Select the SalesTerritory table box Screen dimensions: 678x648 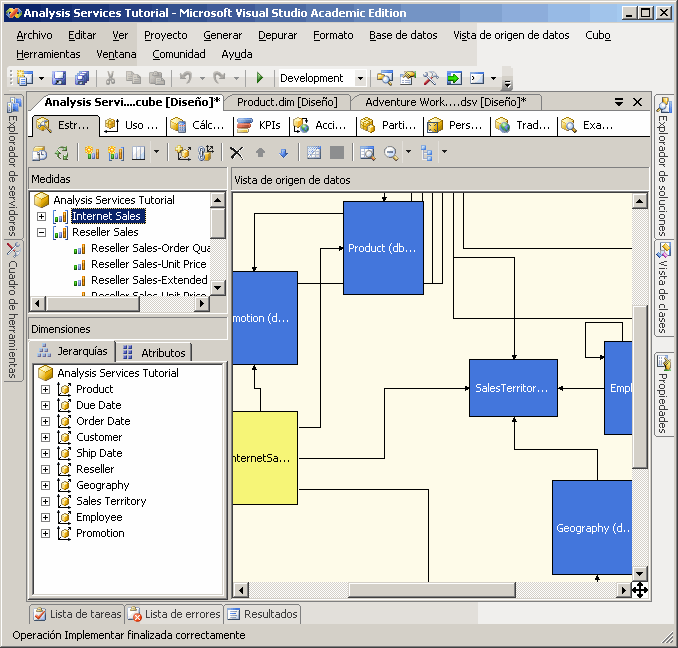[x=513, y=388]
